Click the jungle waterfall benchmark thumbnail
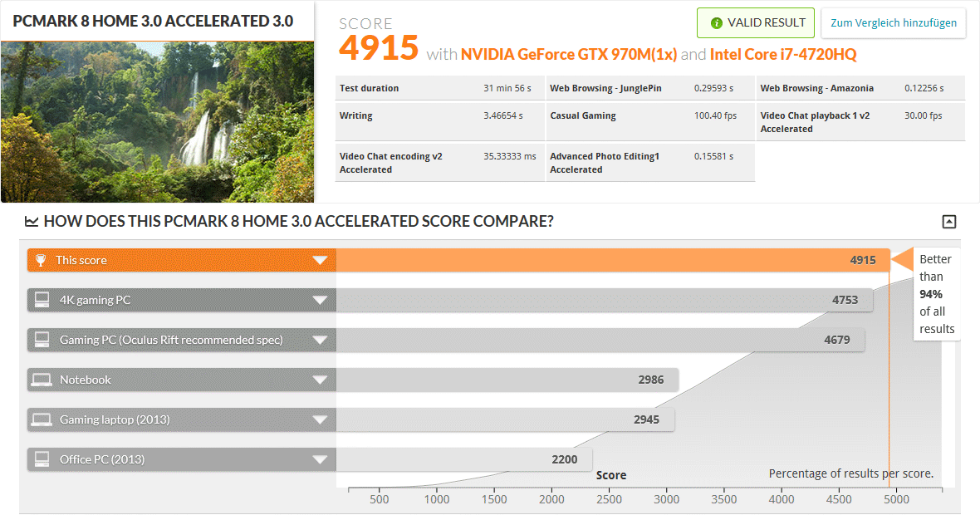This screenshot has height=515, width=980. [x=157, y=122]
